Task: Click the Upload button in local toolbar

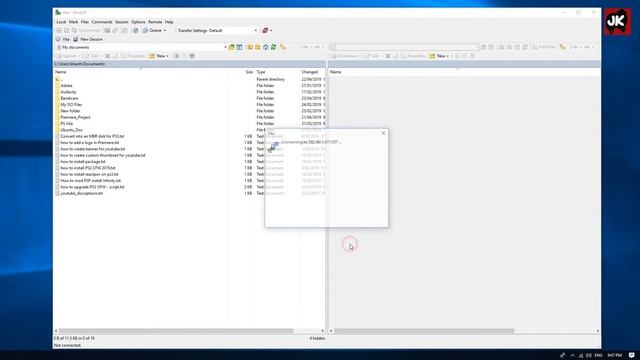Action: [68, 56]
